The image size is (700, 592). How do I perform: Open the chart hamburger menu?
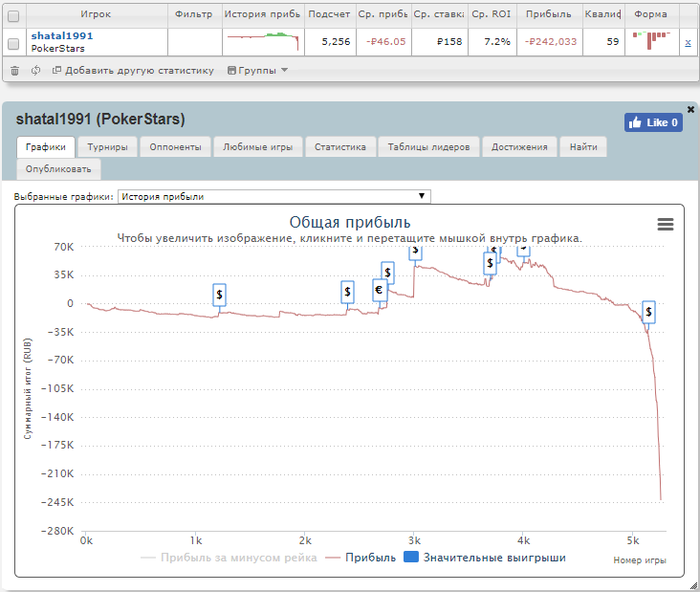point(665,225)
